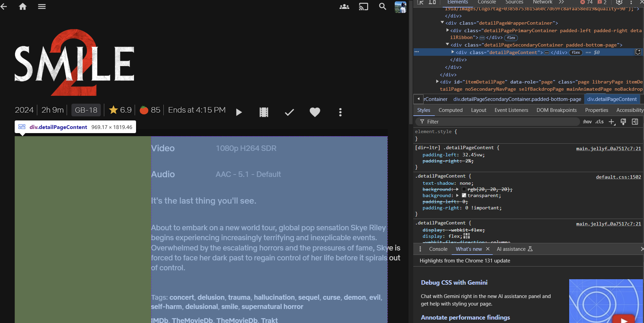This screenshot has width=644, height=323.
Task: Play the Smile 2 trailer
Action: [264, 112]
